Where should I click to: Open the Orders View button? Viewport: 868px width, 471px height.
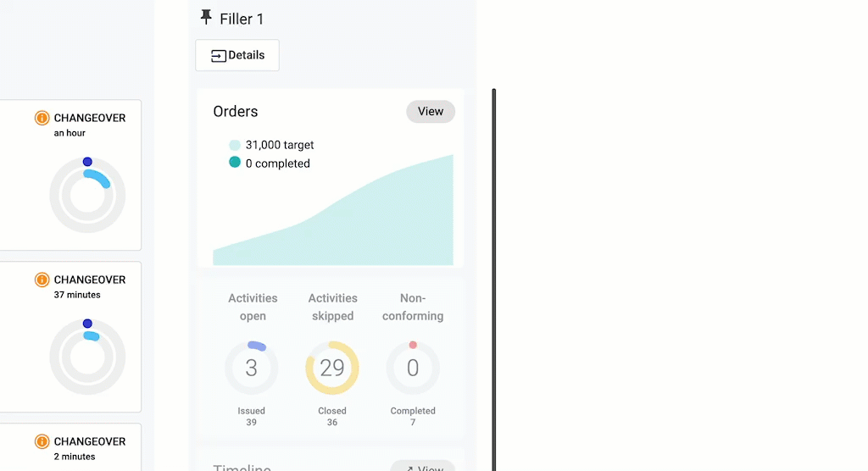(431, 112)
